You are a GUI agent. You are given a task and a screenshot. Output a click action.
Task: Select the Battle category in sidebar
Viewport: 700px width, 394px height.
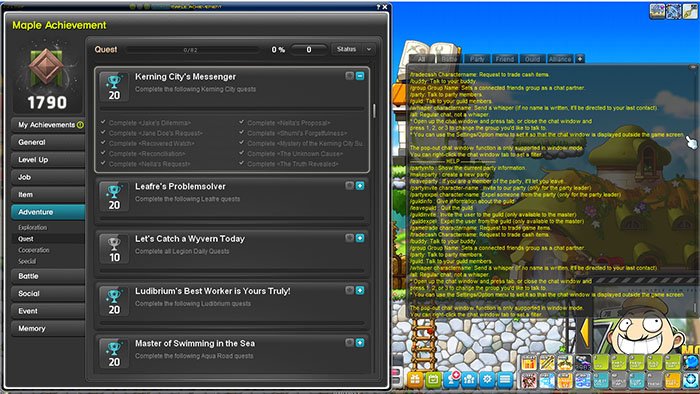click(48, 276)
